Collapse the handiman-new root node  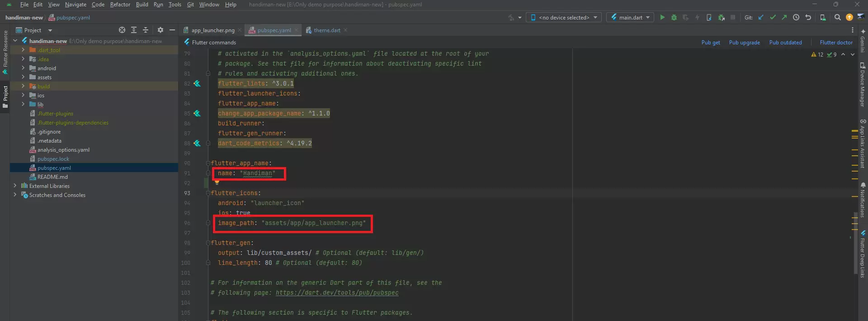pyautogui.click(x=15, y=41)
